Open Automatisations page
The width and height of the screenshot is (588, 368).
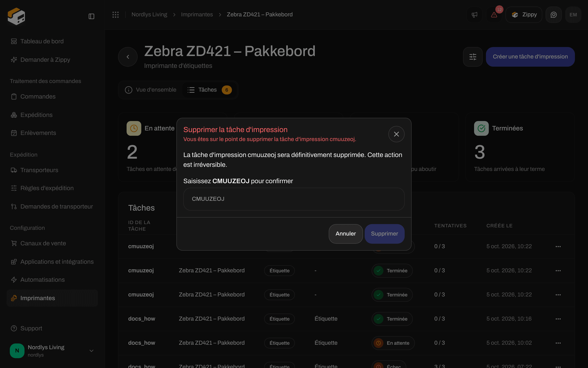coord(52,280)
